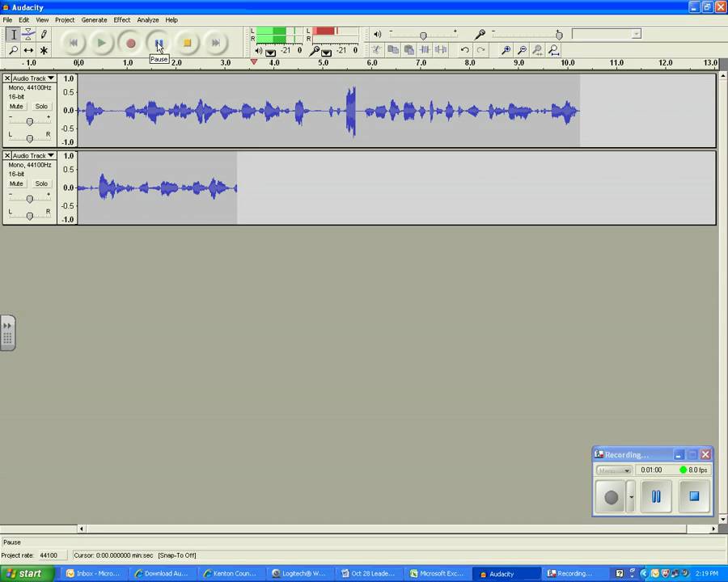Click the red playhead marker on timeline
Viewport: 728px width, 582px height.
click(253, 61)
